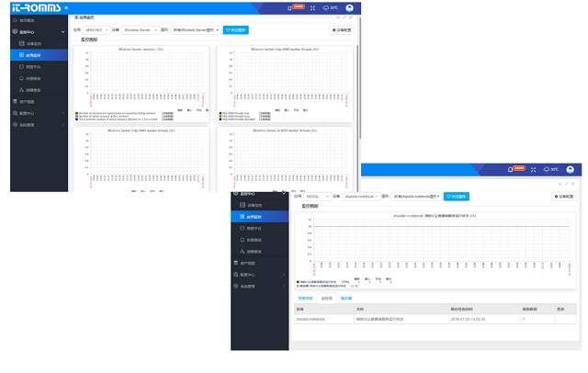Open user avatar in lower window header
This screenshot has width=588, height=373.
(570, 169)
